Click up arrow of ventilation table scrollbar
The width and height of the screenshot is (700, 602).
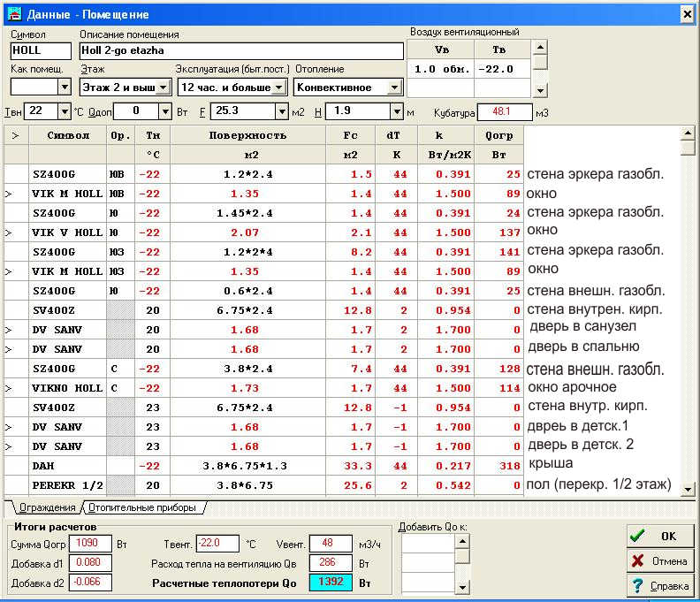click(540, 47)
